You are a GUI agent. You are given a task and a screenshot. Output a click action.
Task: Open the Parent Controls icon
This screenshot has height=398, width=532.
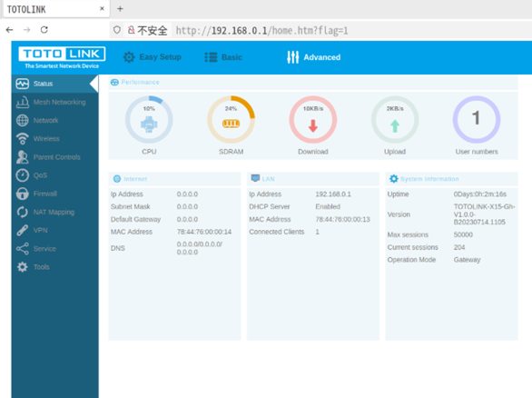click(23, 157)
